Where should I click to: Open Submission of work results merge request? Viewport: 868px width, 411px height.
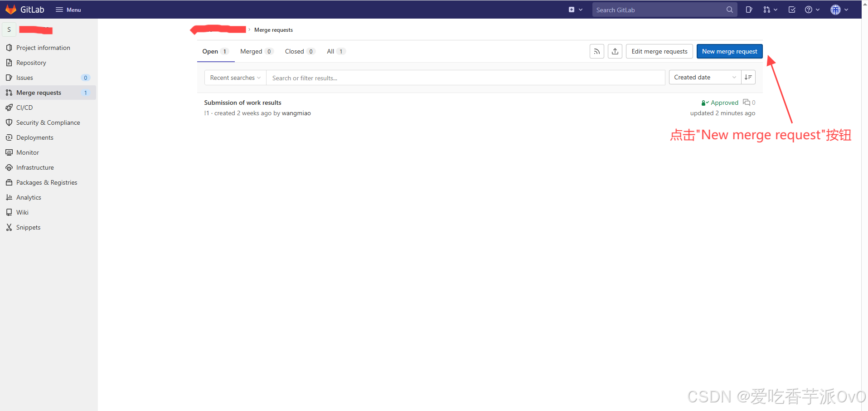pos(242,103)
